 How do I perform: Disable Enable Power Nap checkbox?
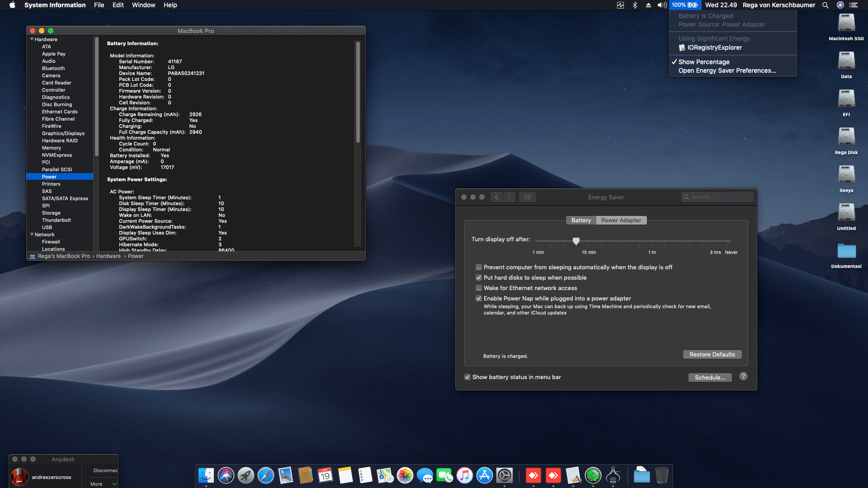(479, 298)
